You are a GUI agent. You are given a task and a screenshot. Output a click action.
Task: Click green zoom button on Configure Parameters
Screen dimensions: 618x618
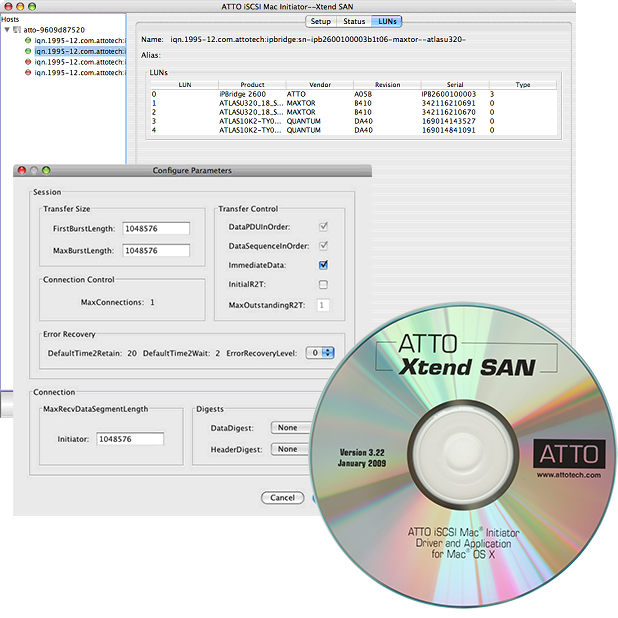tap(46, 171)
